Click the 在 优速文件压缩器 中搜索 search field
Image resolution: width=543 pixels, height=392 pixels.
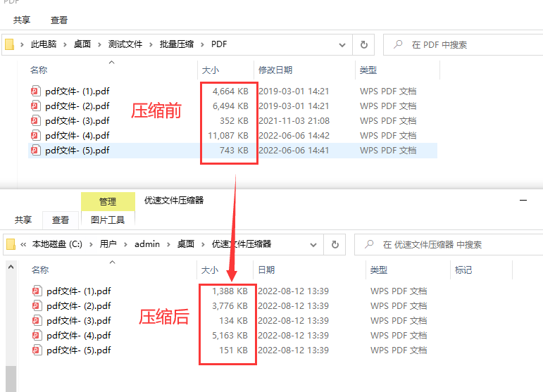point(449,245)
